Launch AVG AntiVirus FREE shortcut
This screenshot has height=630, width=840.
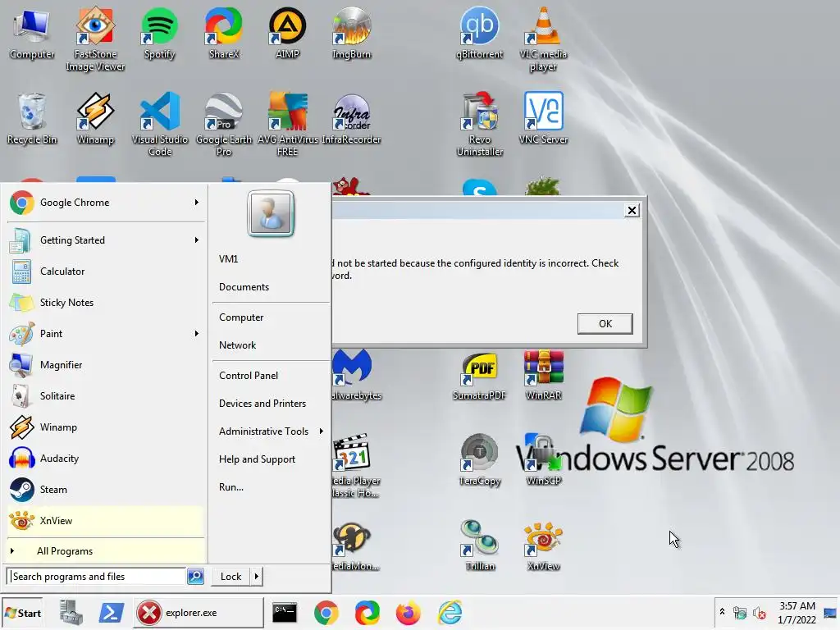point(288,125)
